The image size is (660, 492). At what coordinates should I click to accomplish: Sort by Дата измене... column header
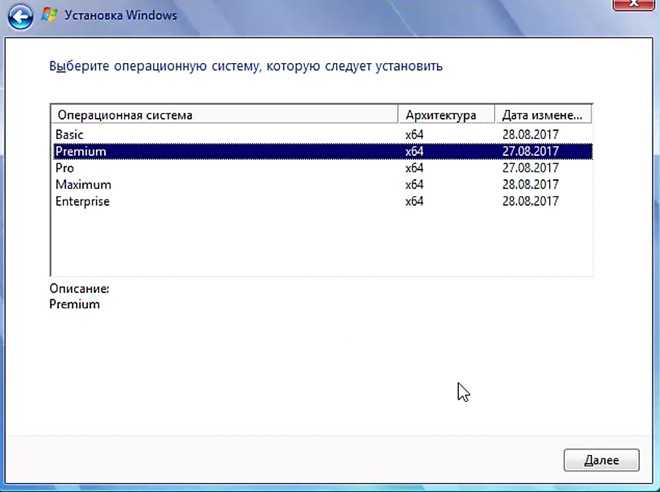tap(543, 115)
